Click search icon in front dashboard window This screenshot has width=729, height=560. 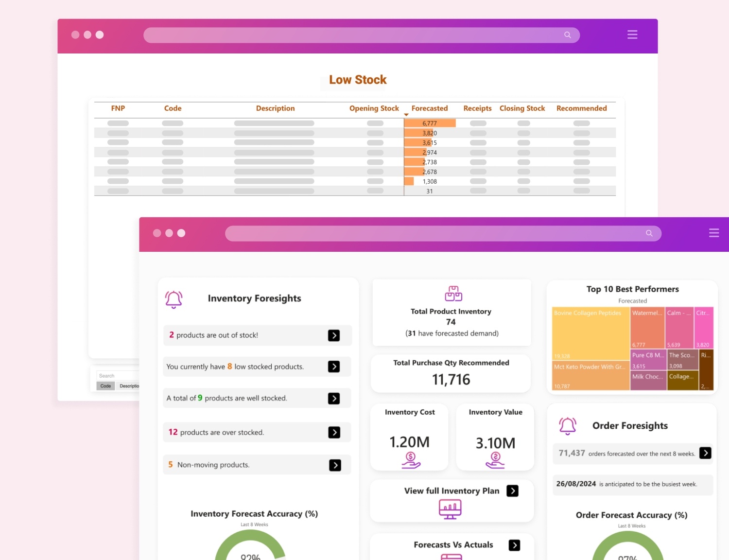pyautogui.click(x=649, y=233)
